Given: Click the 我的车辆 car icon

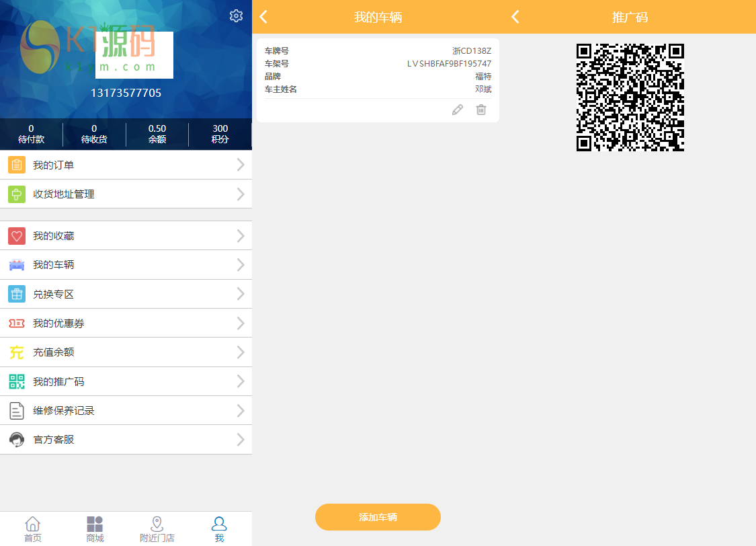Looking at the screenshot, I should pyautogui.click(x=17, y=265).
